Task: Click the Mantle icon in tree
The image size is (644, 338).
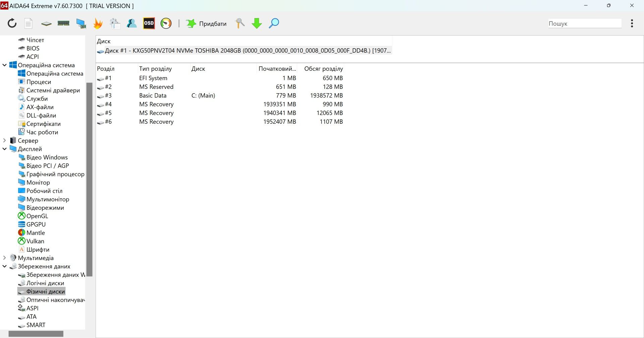Action: pyautogui.click(x=21, y=232)
